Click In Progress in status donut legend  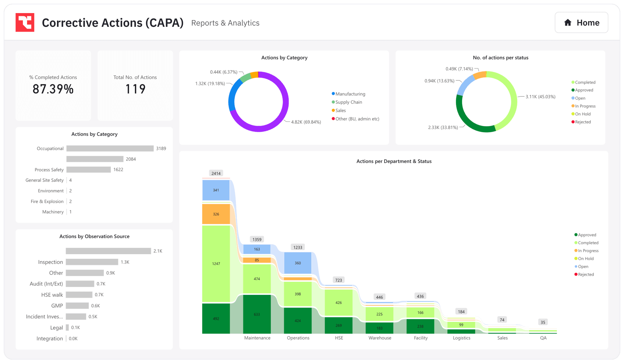point(583,106)
